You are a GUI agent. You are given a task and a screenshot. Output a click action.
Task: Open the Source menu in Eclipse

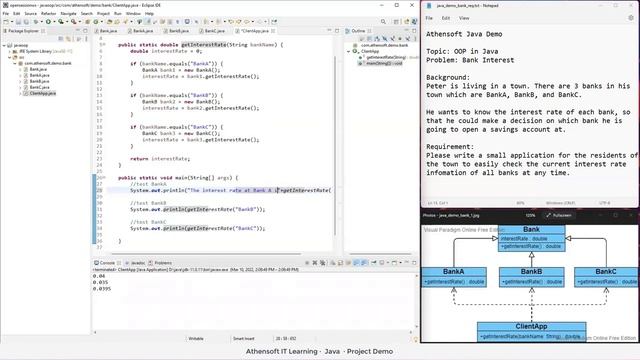31,13
